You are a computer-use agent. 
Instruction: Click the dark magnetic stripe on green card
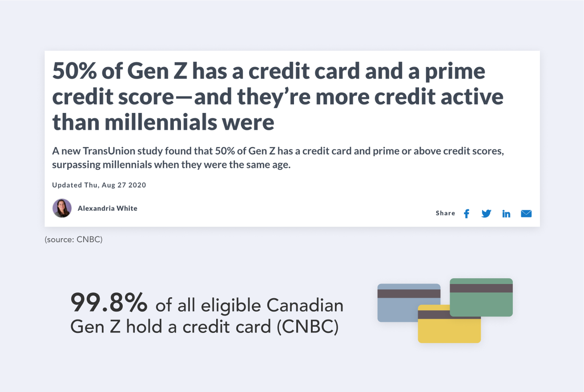click(x=481, y=288)
